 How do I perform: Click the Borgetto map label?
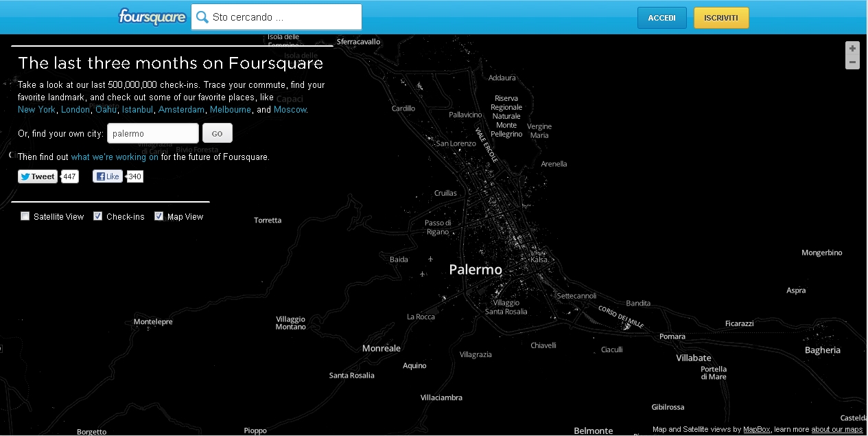(x=91, y=432)
